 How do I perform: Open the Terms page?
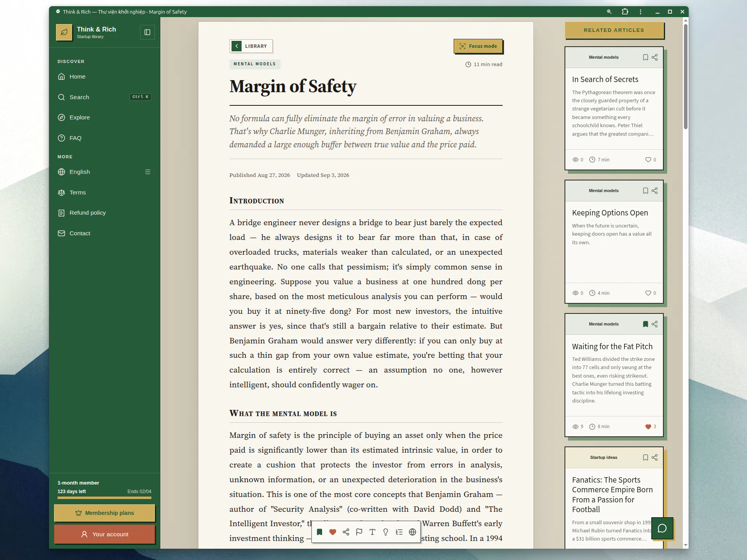(104, 192)
